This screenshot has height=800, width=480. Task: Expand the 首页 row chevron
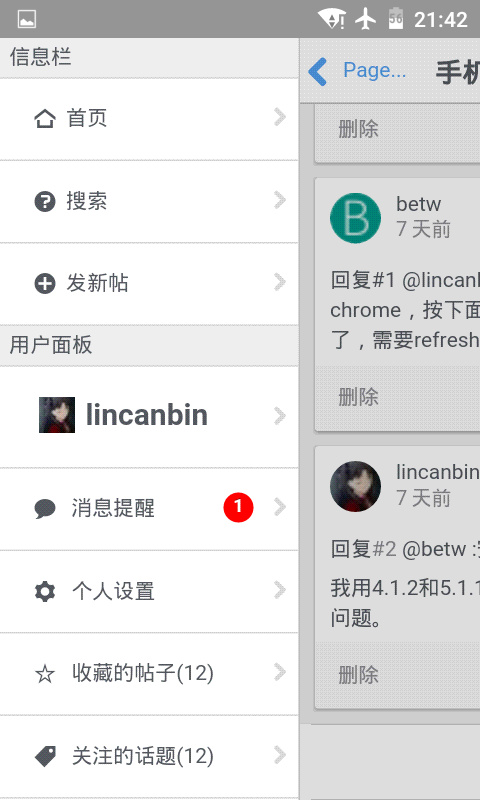click(280, 117)
